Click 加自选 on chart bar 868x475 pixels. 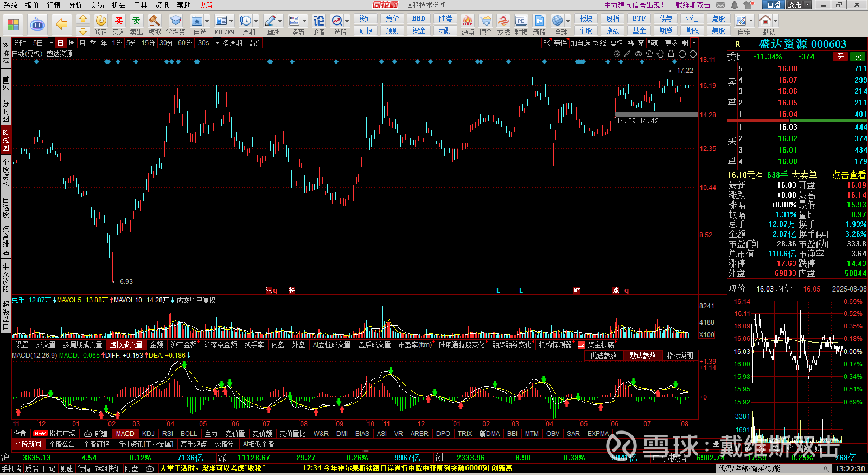click(x=579, y=43)
